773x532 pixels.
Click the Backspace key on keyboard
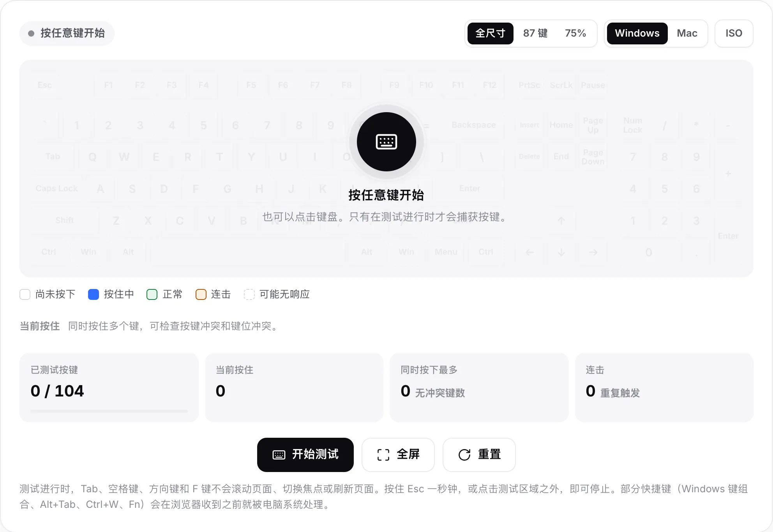pyautogui.click(x=474, y=125)
